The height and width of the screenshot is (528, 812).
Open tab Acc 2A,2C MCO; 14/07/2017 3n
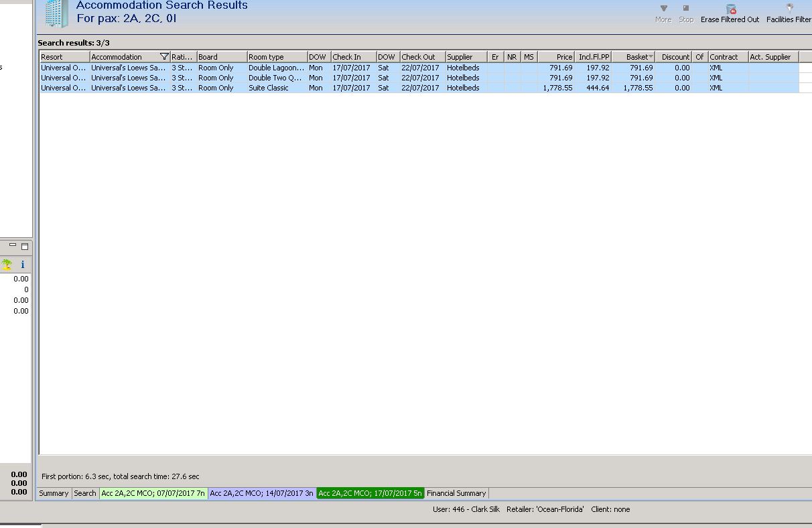pos(262,493)
